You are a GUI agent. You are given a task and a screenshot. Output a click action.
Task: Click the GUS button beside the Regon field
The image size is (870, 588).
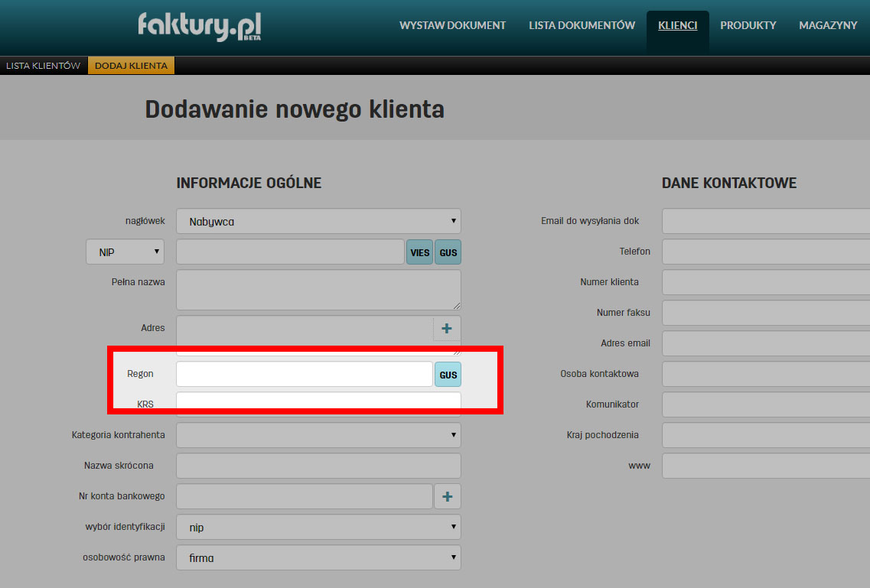coord(447,374)
